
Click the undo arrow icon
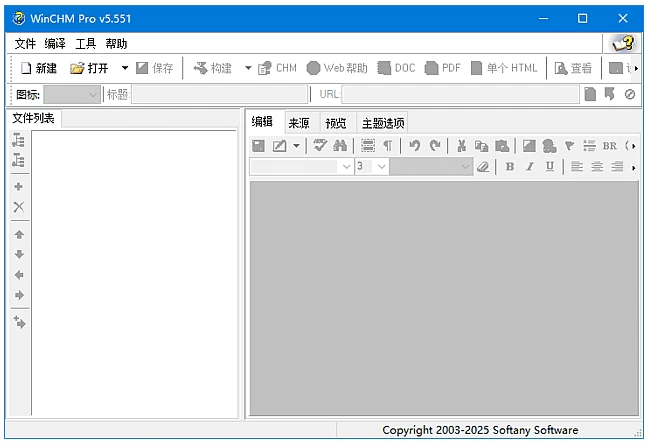coord(414,146)
